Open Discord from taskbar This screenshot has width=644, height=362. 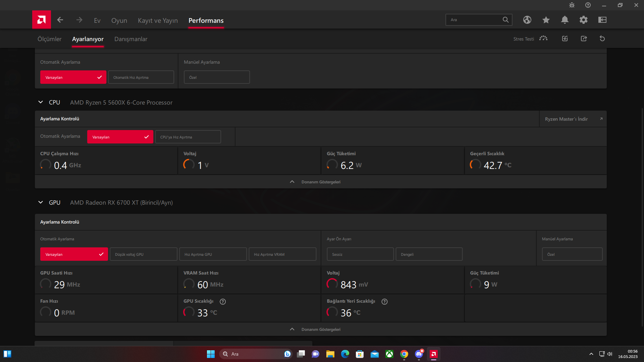pyautogui.click(x=419, y=354)
